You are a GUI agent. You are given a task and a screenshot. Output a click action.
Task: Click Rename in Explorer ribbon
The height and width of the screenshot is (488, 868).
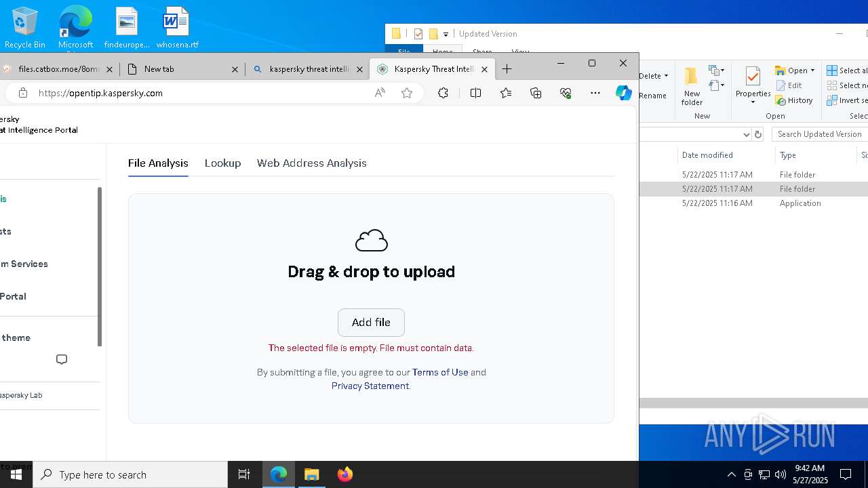point(652,96)
